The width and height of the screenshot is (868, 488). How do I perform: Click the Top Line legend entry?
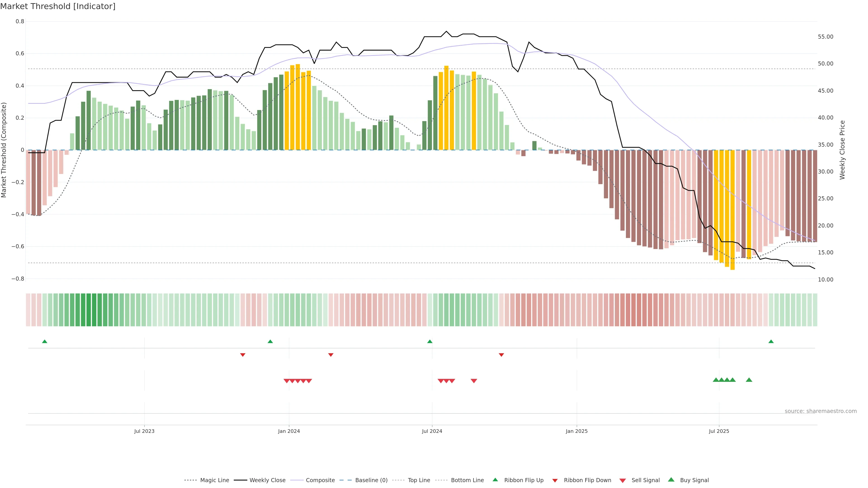pos(419,480)
